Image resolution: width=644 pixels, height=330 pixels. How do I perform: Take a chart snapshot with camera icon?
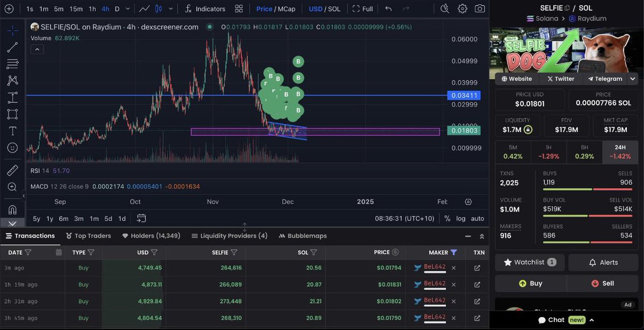click(480, 9)
